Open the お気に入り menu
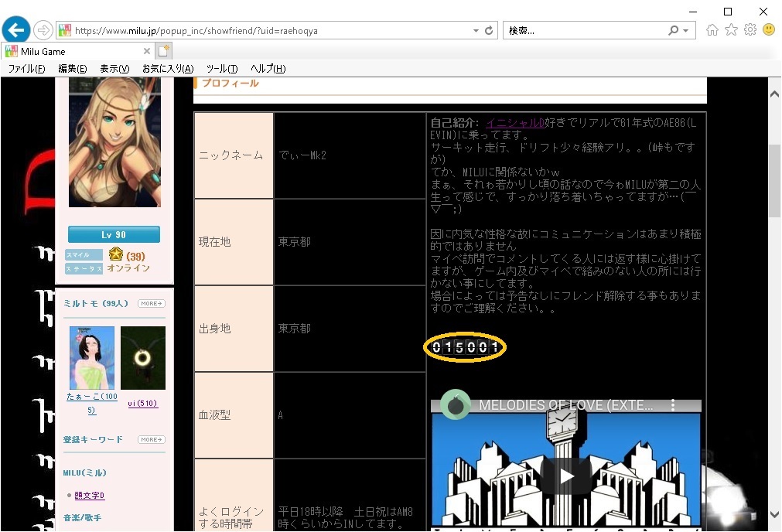The width and height of the screenshot is (782, 532). 167,69
